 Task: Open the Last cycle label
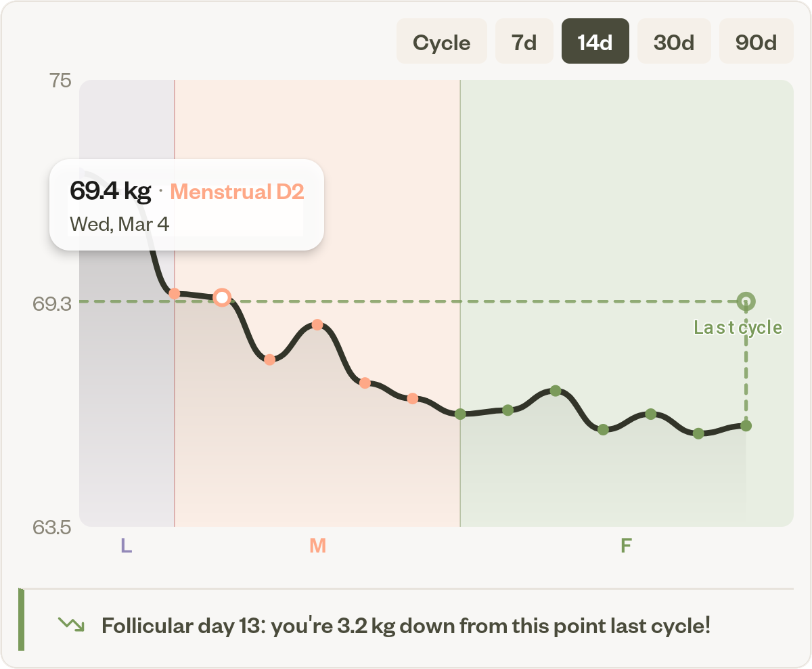pos(737,328)
